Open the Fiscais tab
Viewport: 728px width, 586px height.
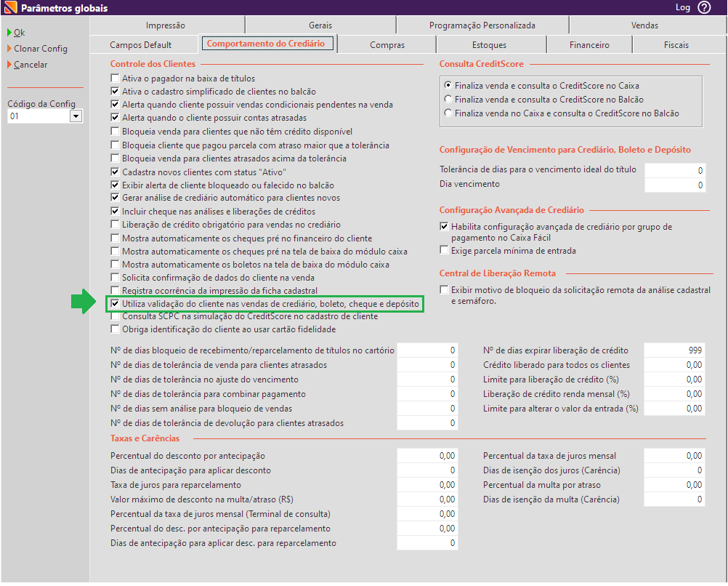(x=676, y=44)
